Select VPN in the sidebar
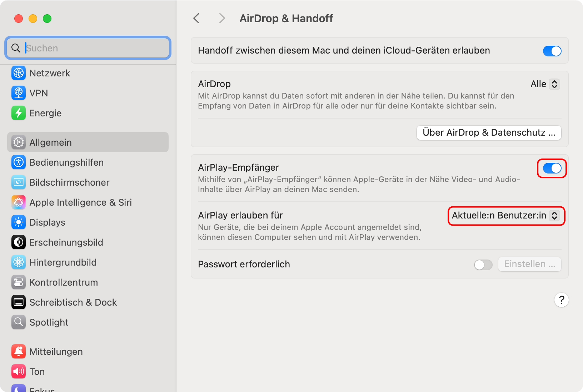583x392 pixels. [x=88, y=93]
